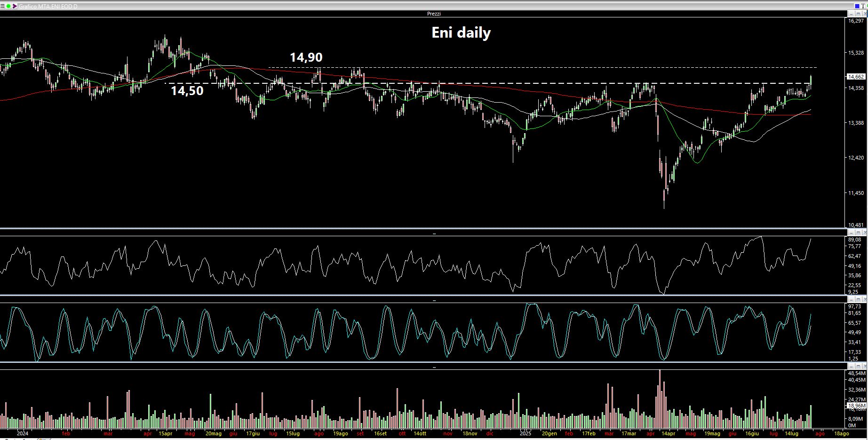Click the '18ago' date axis label
868x440 pixels.
(842, 433)
